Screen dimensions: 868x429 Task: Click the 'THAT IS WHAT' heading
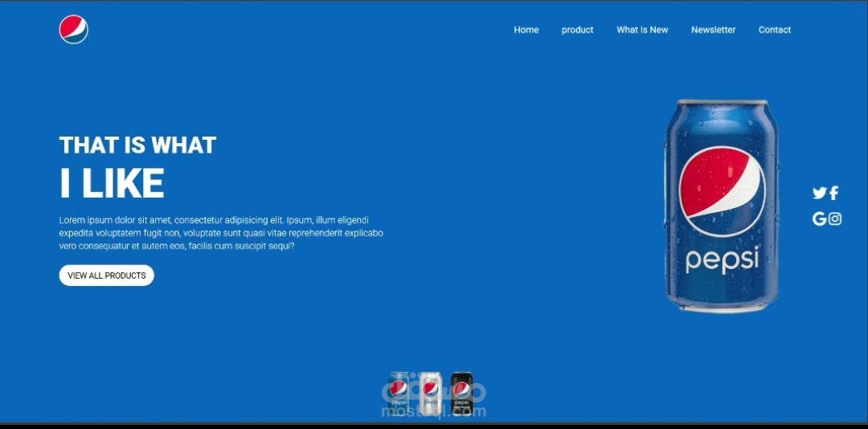click(x=137, y=145)
